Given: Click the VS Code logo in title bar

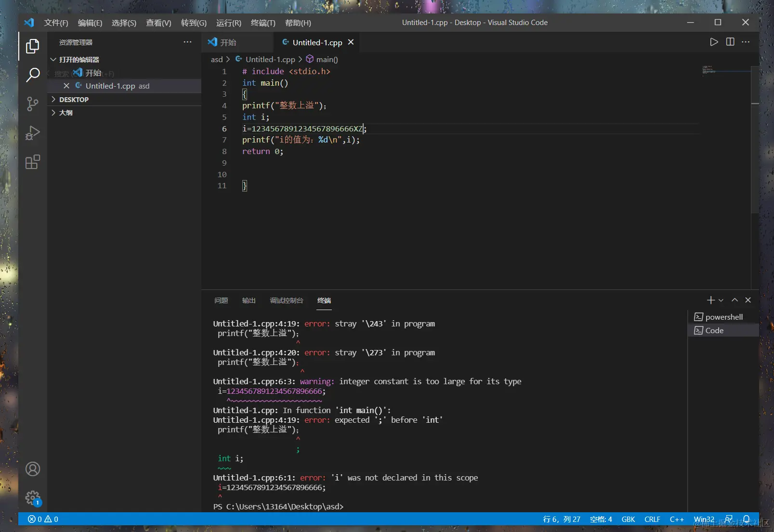Looking at the screenshot, I should pyautogui.click(x=29, y=23).
